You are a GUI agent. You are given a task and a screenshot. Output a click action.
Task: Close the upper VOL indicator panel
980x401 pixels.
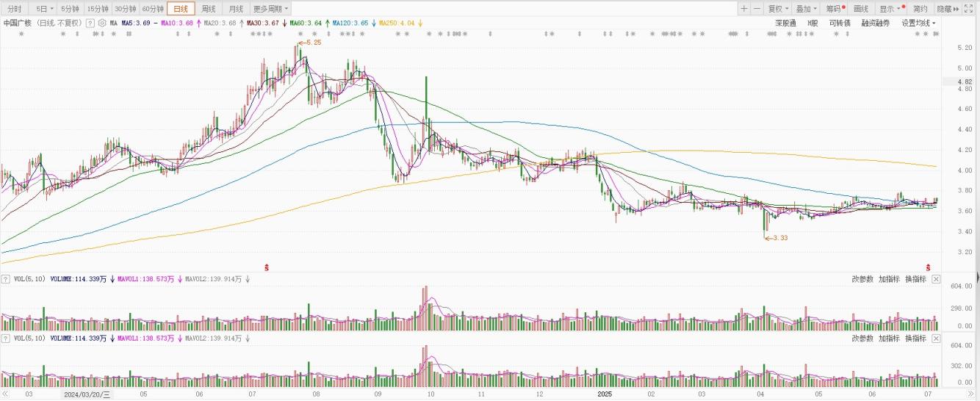[x=936, y=279]
